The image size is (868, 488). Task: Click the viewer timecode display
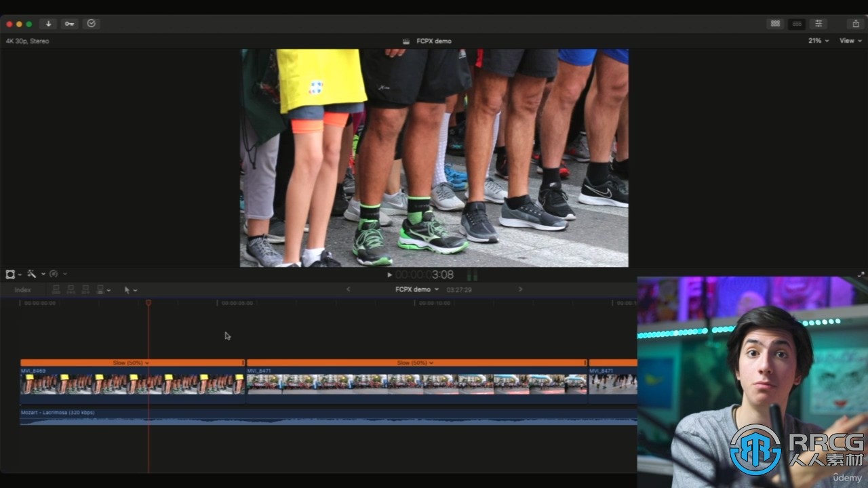tap(425, 274)
